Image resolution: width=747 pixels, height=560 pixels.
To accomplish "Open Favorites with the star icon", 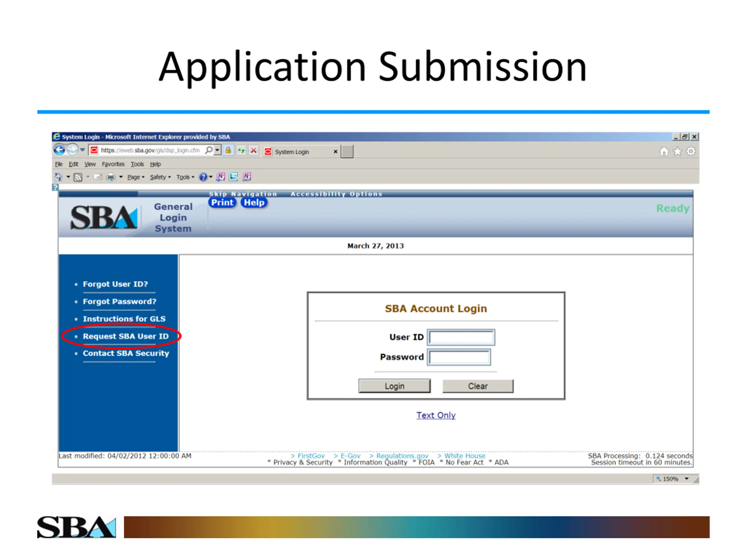I will [678, 152].
